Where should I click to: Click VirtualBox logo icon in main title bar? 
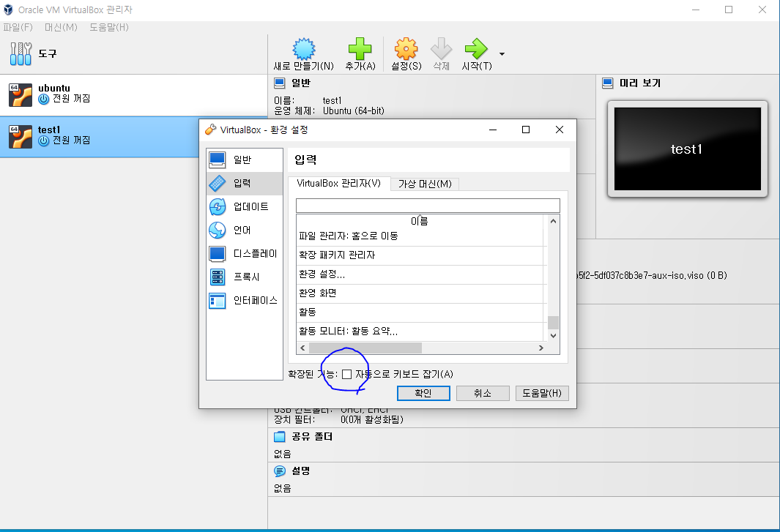(8, 10)
